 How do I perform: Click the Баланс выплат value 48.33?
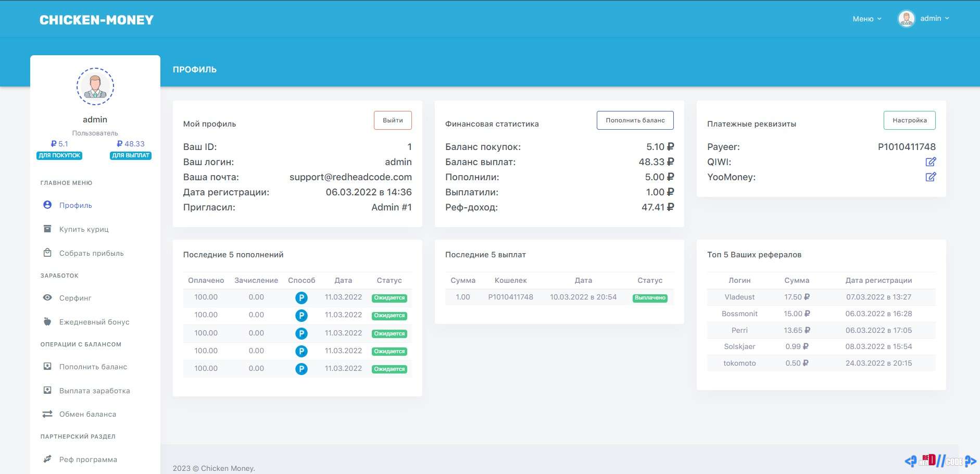[656, 162]
